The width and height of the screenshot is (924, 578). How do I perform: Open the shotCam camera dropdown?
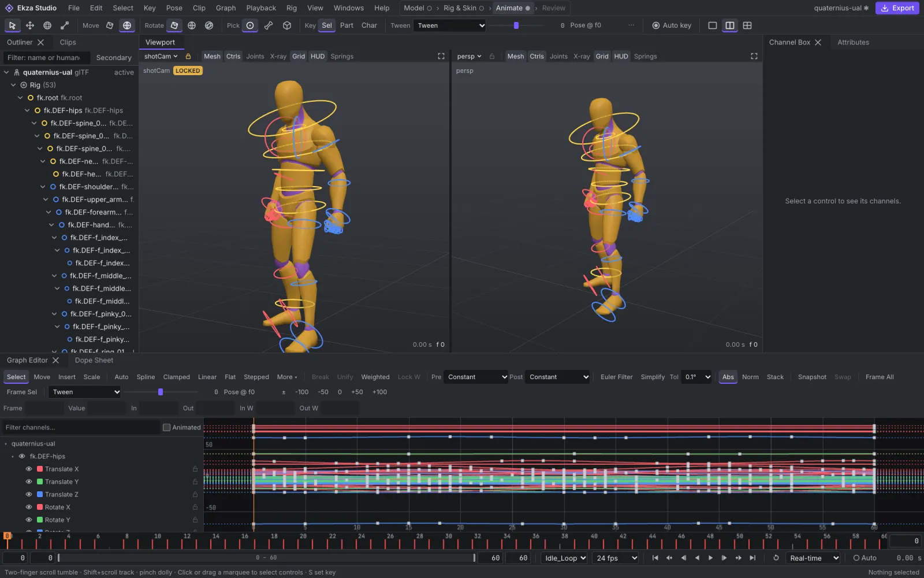tap(161, 56)
